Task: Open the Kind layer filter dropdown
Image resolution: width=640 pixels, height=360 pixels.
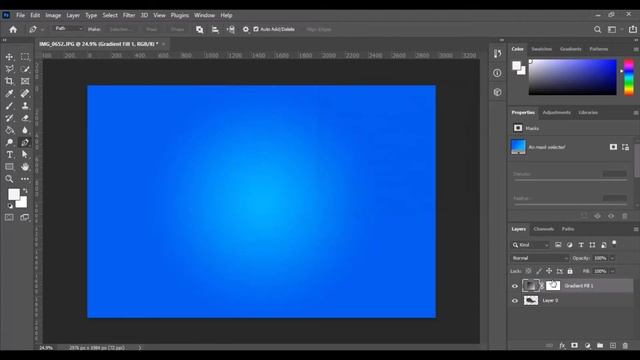Action: [x=531, y=245]
